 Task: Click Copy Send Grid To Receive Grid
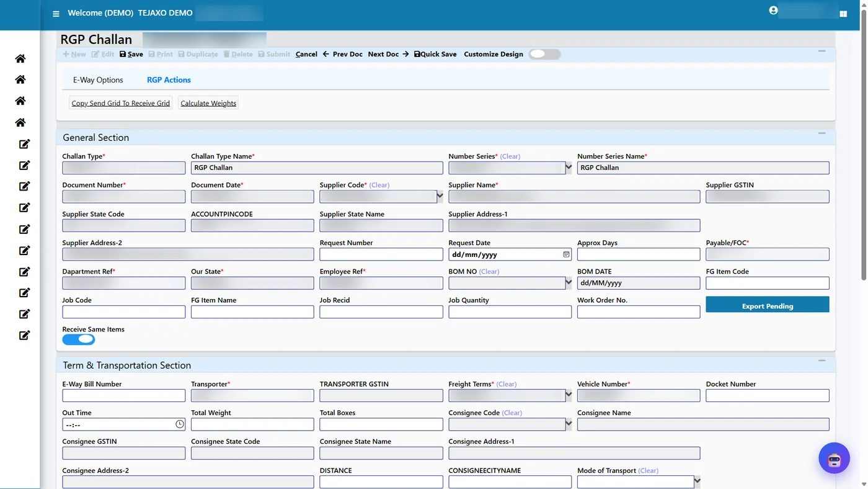pyautogui.click(x=121, y=103)
